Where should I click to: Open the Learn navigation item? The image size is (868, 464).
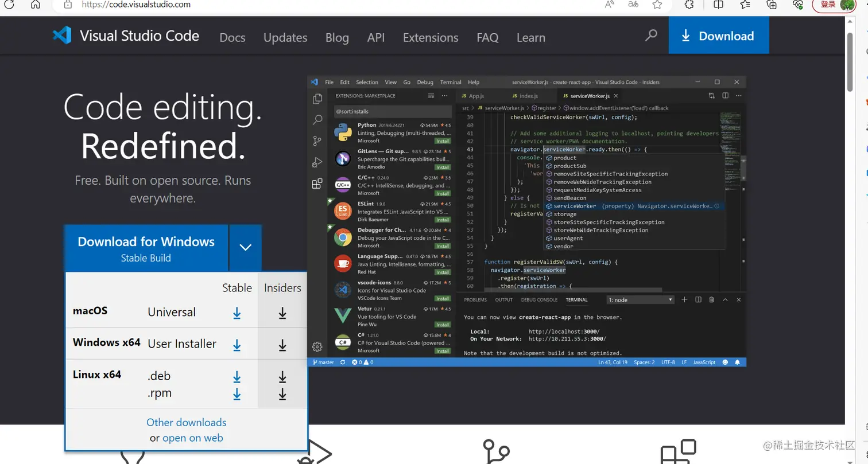[531, 38]
